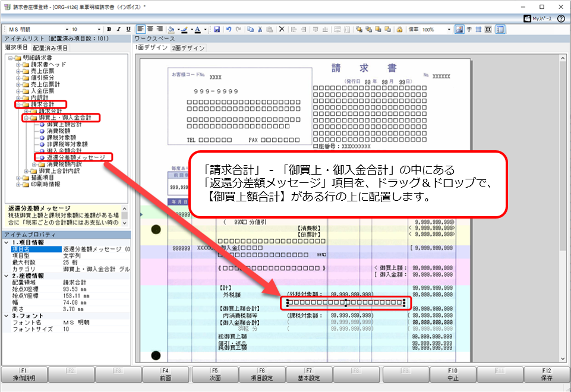The image size is (571, 392).
Task: Toggle italic formatting in the toolbar
Action: (118, 30)
